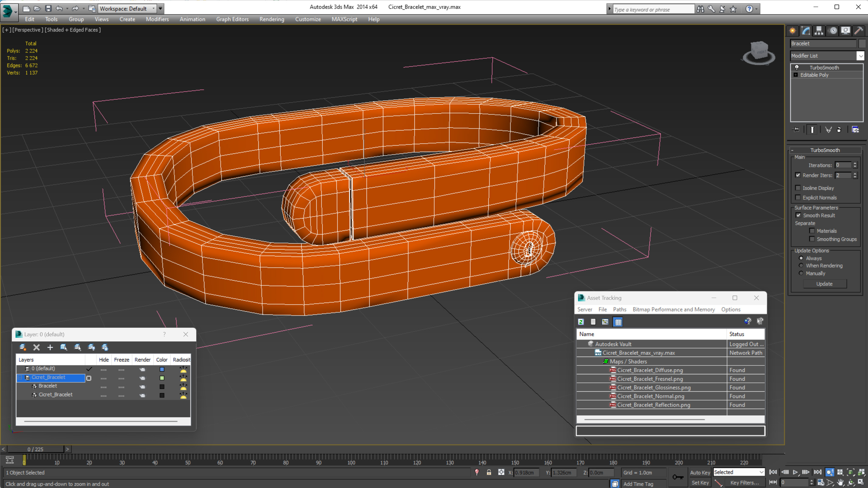
Task: Click the Cicret_Bracelet layer green color swatch
Action: tap(162, 378)
